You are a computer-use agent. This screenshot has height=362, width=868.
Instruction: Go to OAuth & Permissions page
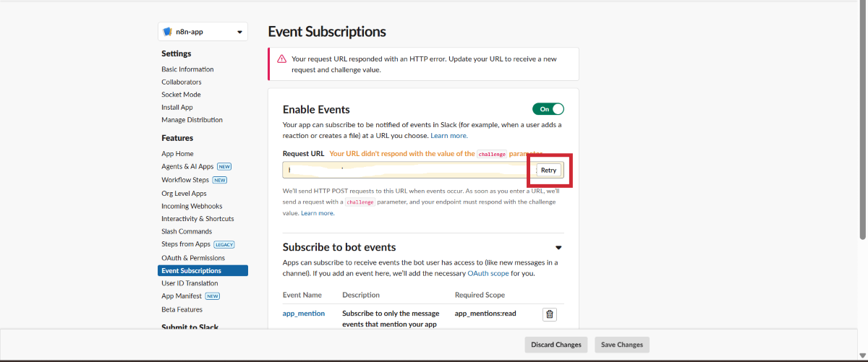point(193,258)
